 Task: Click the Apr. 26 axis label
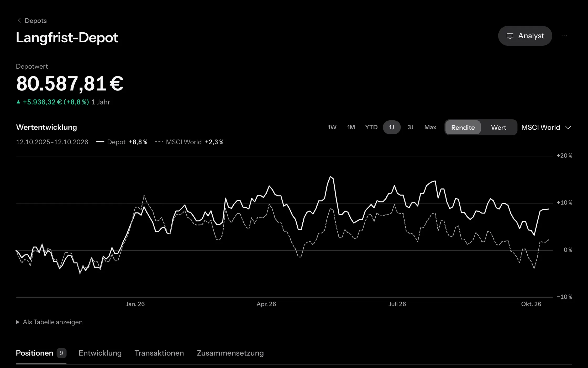(x=266, y=304)
